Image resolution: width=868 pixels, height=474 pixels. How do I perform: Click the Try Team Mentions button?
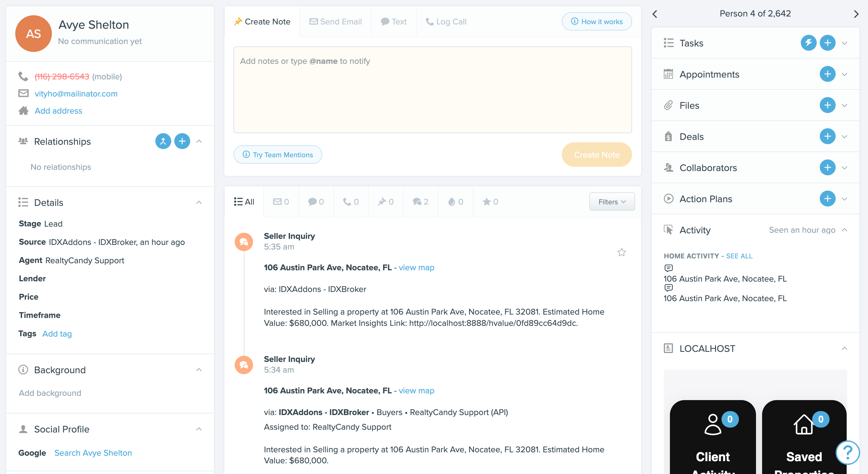(x=278, y=155)
